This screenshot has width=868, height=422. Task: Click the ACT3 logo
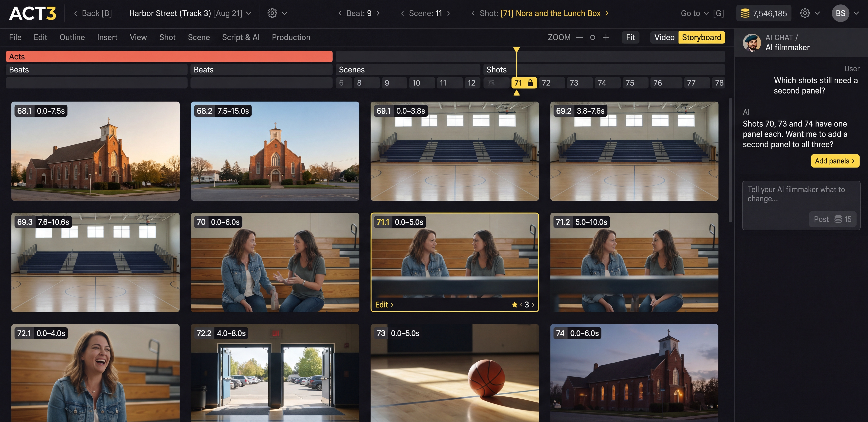coord(33,13)
